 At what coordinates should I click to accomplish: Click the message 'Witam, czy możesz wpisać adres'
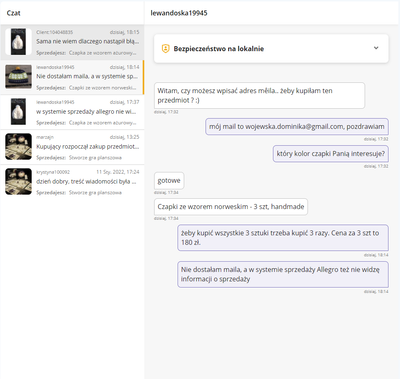pos(259,95)
